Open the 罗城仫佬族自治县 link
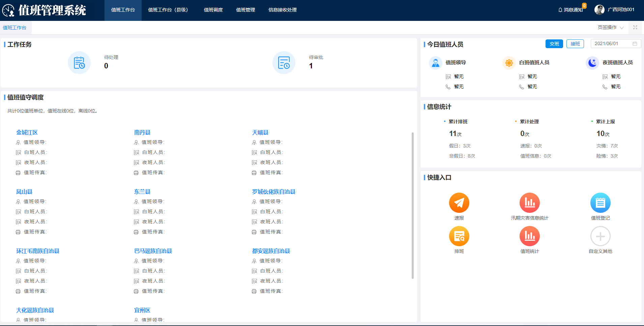Screen dimensions: 644x326 274,192
